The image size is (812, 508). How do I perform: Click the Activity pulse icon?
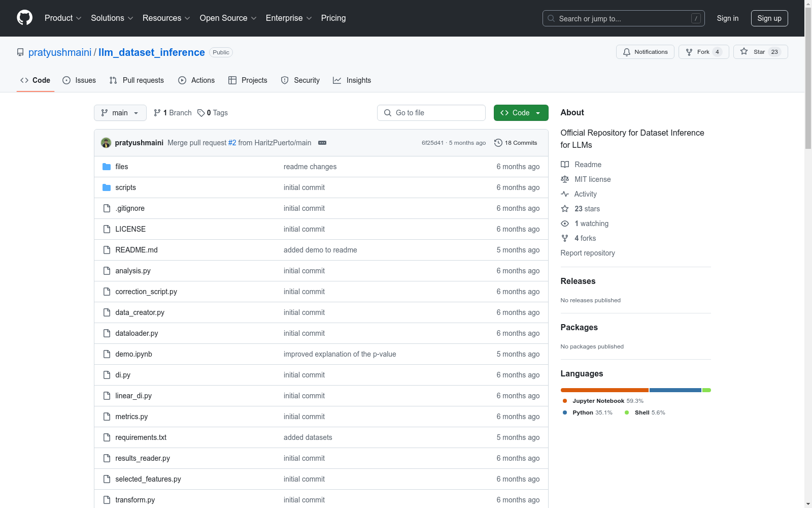point(565,194)
